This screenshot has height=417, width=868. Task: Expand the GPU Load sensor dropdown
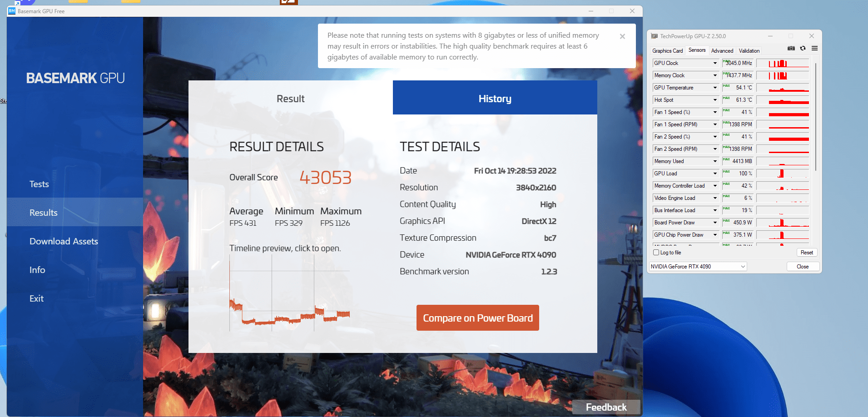pos(715,174)
